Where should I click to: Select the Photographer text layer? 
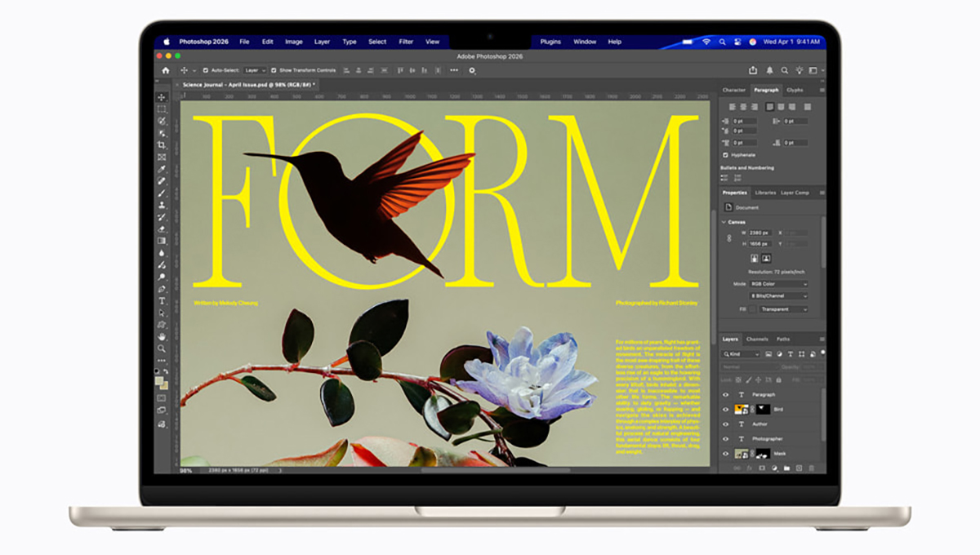click(766, 439)
